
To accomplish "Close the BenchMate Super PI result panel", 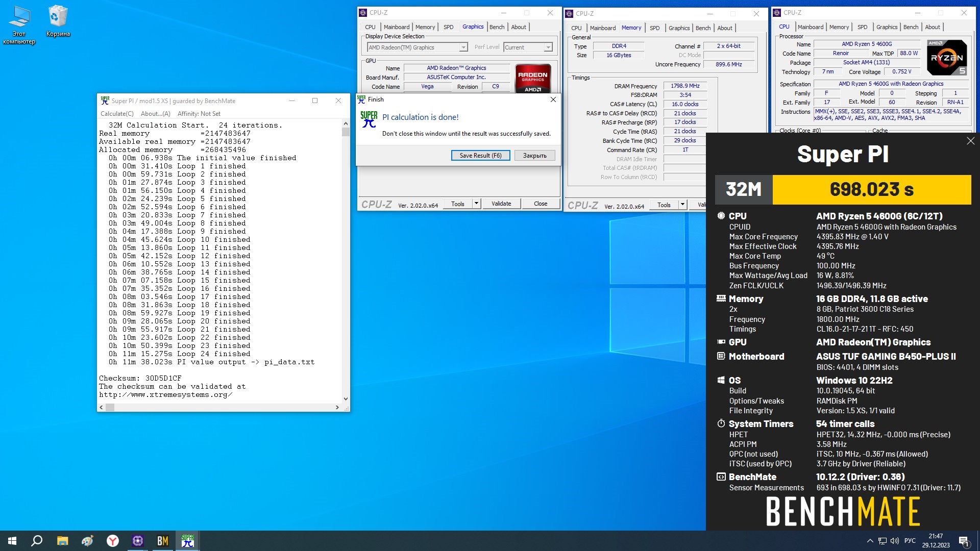I will pos(970,141).
